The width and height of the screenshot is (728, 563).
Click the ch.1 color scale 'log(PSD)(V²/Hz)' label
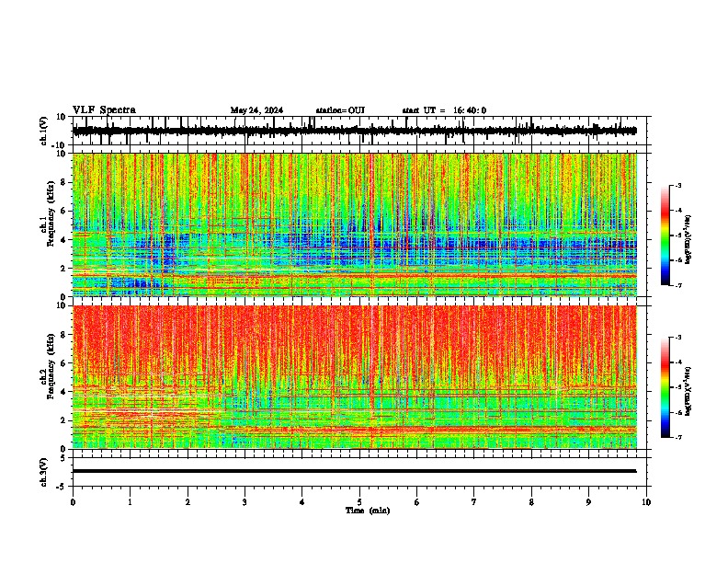click(x=688, y=239)
